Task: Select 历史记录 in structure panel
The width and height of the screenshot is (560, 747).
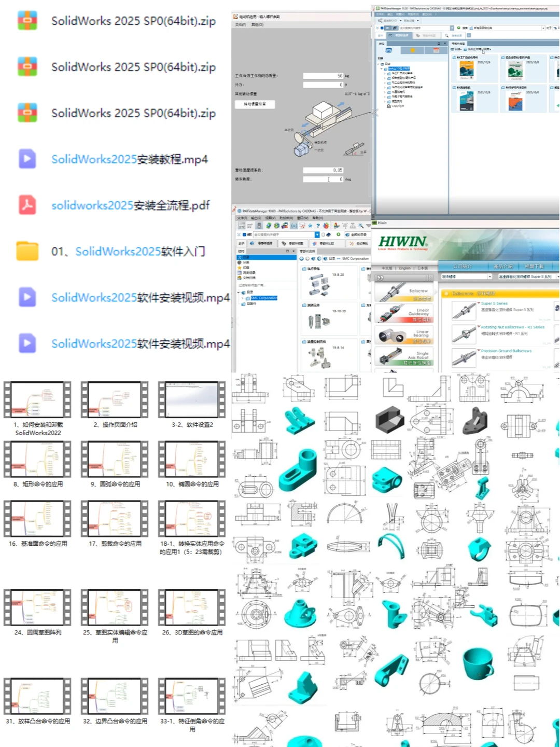Action: (248, 272)
